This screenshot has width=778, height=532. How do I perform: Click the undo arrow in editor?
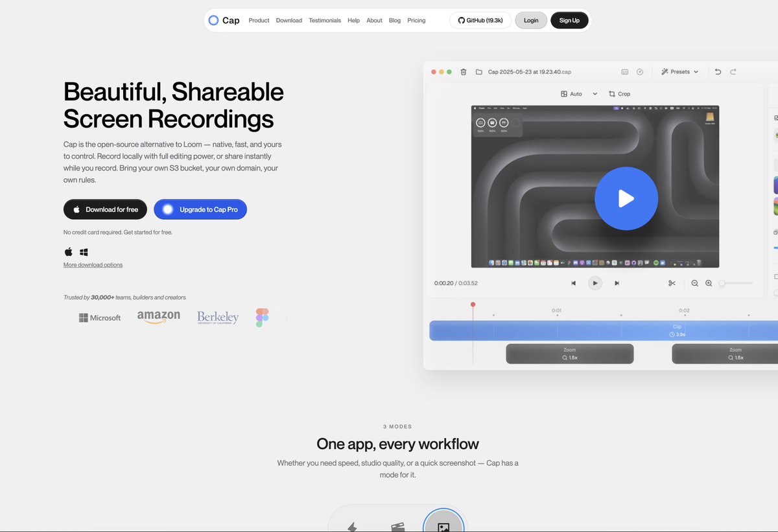pyautogui.click(x=718, y=72)
